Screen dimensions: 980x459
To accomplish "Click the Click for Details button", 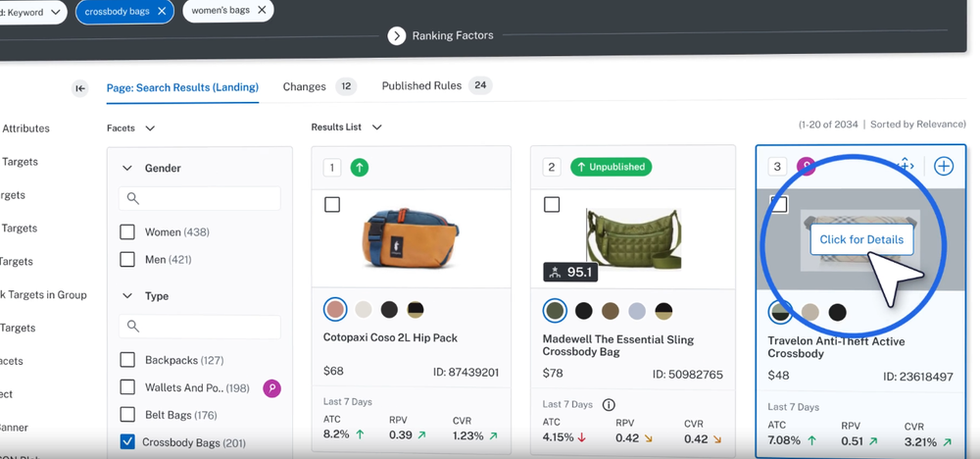I will pos(861,240).
